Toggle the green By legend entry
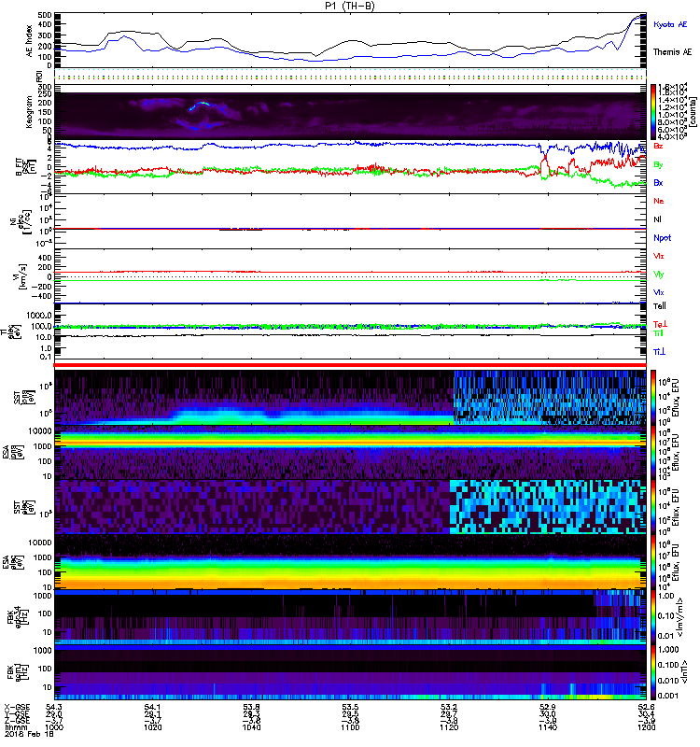The image size is (700, 747). [659, 164]
